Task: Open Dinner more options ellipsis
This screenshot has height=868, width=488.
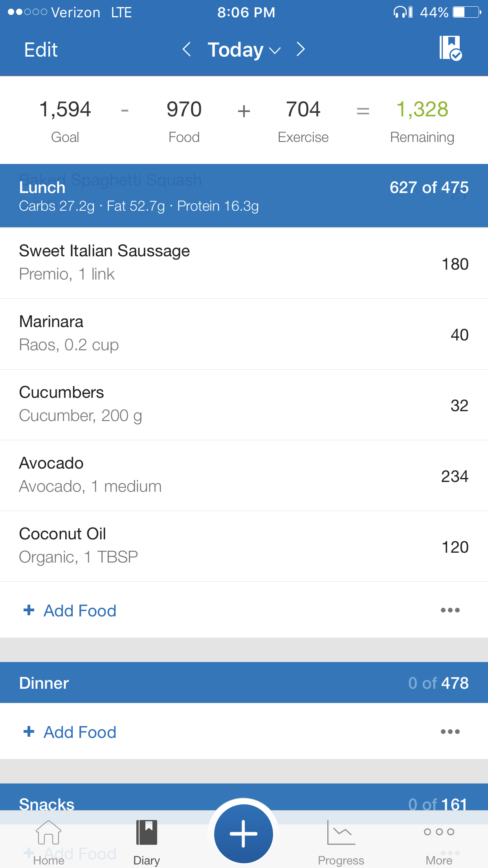Action: pyautogui.click(x=450, y=732)
